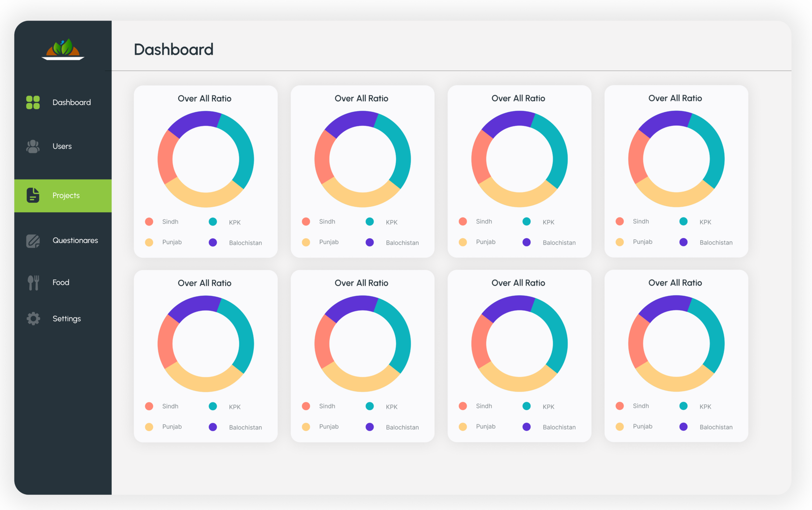Click the Questionares edit-note icon
The width and height of the screenshot is (812, 510).
[x=33, y=241]
